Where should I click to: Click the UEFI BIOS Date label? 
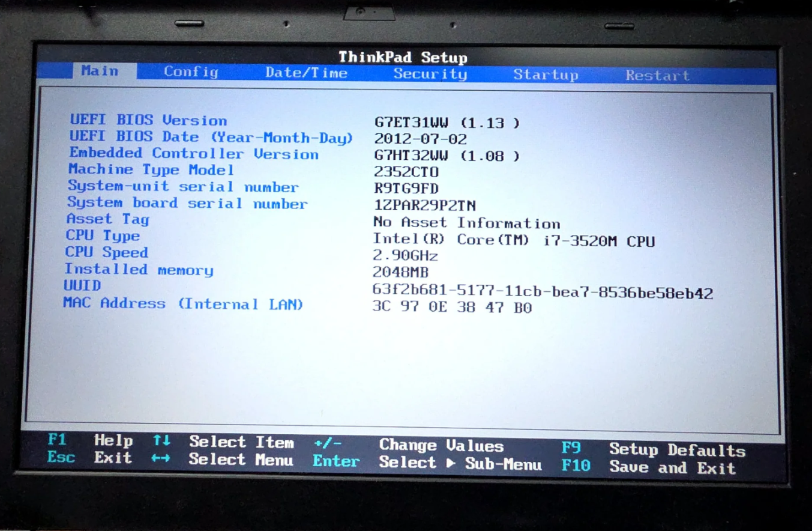(211, 137)
